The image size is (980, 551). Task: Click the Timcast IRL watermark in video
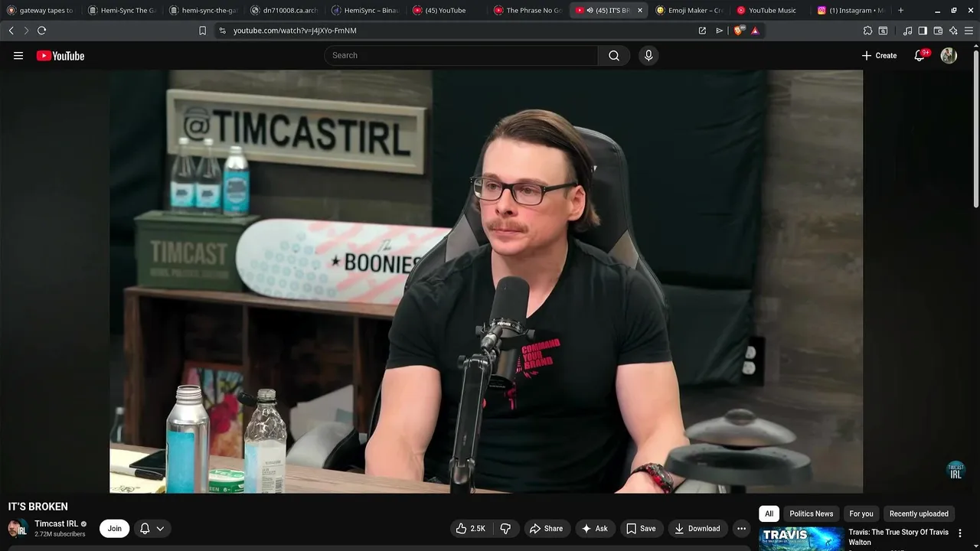tap(955, 471)
